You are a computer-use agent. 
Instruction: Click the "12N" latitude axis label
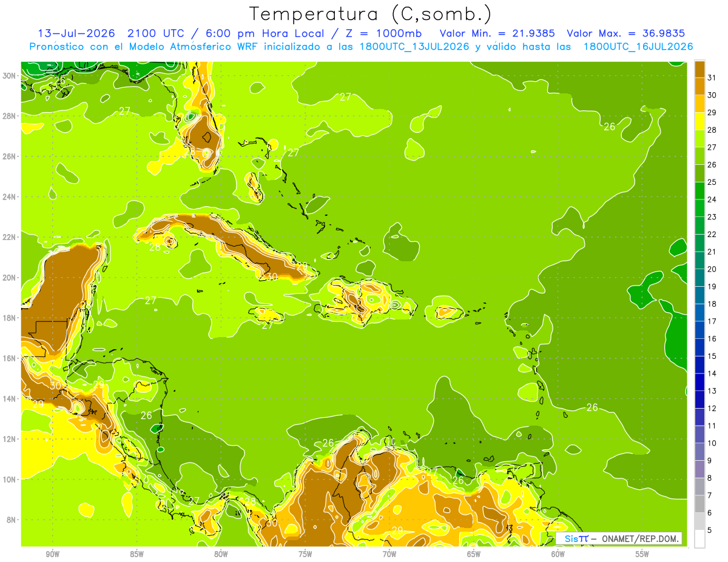(x=10, y=439)
